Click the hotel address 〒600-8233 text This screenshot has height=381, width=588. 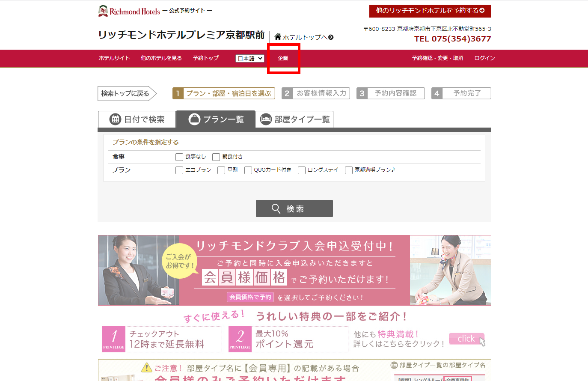(x=427, y=29)
